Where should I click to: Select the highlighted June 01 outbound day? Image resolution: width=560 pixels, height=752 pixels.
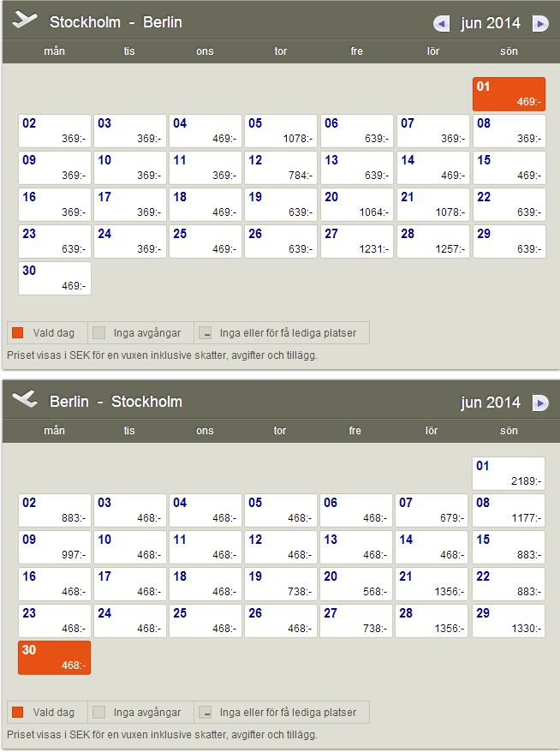[509, 93]
